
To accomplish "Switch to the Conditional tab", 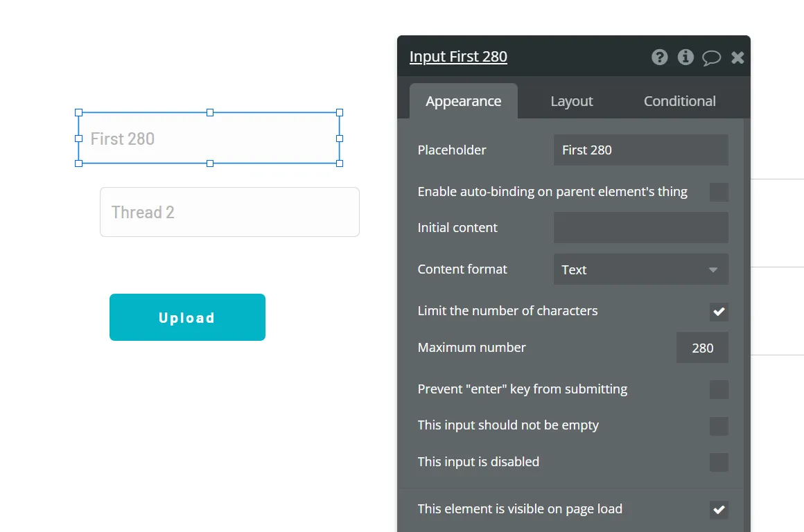I will click(679, 101).
